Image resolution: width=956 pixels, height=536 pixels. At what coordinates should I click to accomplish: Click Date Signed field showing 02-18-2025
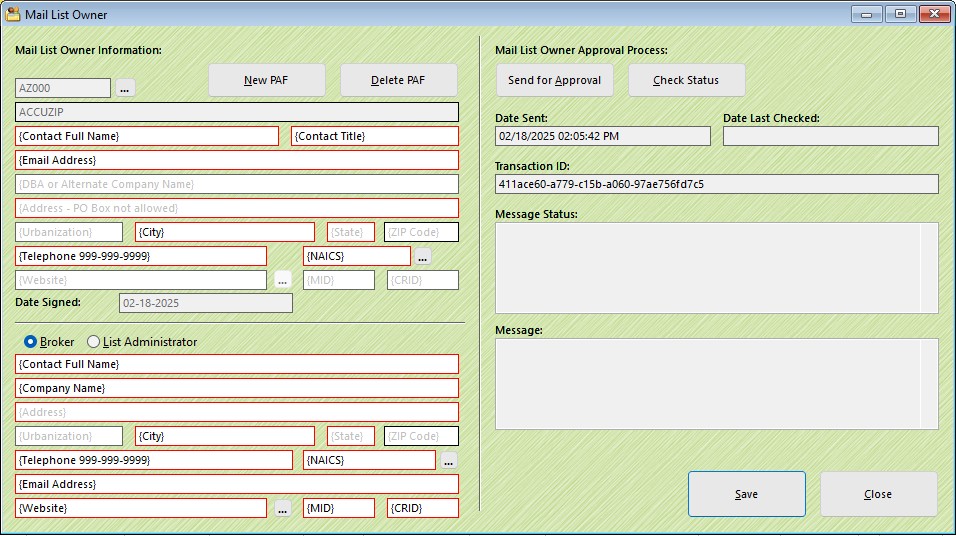(206, 303)
